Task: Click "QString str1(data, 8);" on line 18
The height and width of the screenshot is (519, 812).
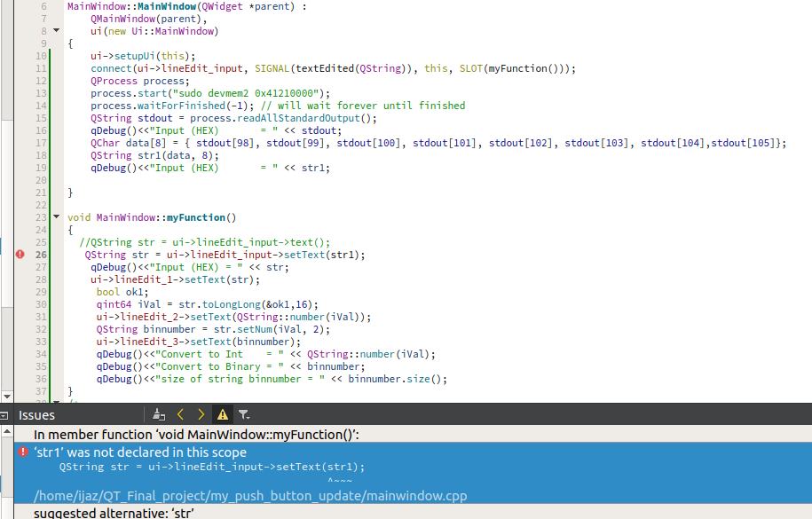Action: tap(154, 155)
